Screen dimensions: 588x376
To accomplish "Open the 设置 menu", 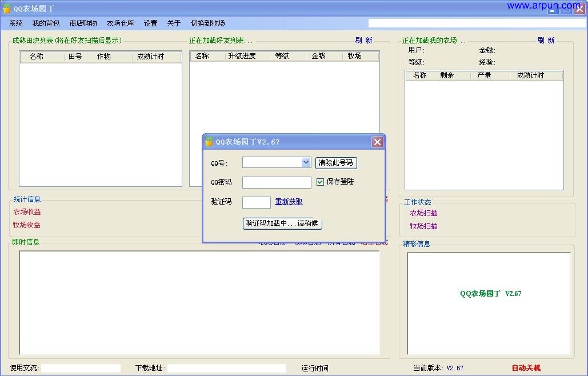I will click(x=150, y=23).
